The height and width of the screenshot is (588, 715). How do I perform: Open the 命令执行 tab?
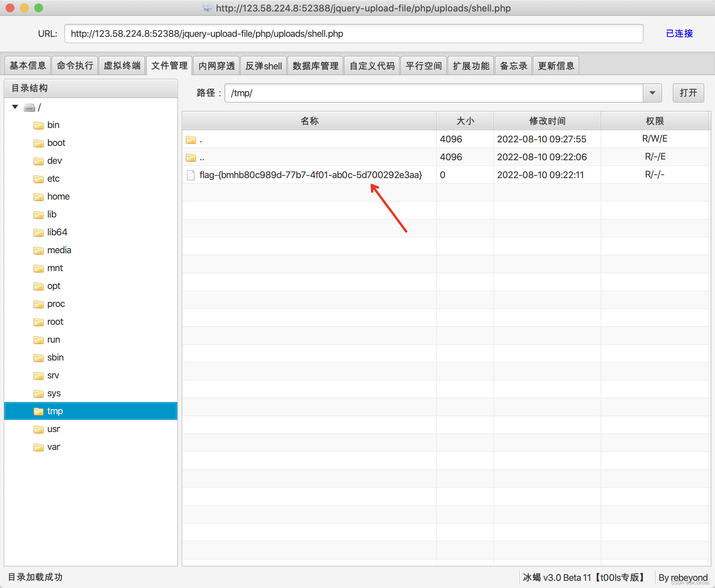(x=75, y=66)
